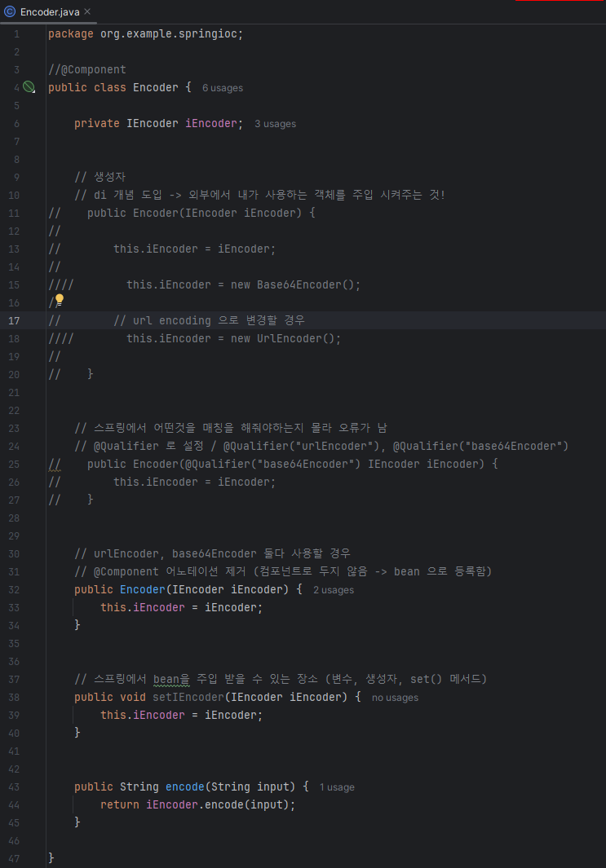606x868 pixels.
Task: Click 'this.iEncoder = iEncoder;' on line 33
Action: 182,607
